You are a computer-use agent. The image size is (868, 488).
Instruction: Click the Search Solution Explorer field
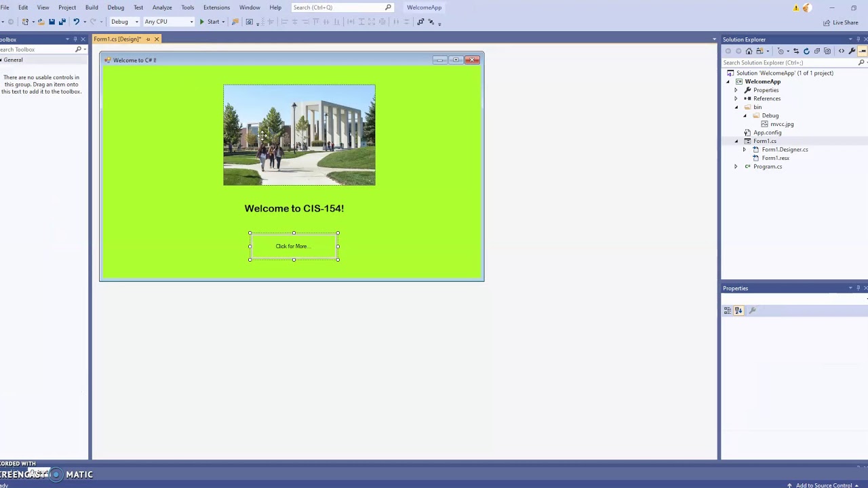(790, 62)
